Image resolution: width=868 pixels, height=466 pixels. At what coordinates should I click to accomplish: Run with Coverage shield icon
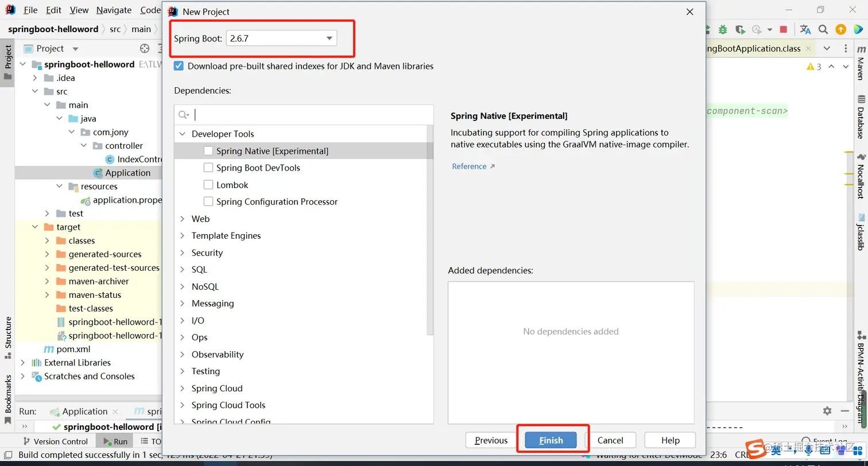click(x=740, y=29)
